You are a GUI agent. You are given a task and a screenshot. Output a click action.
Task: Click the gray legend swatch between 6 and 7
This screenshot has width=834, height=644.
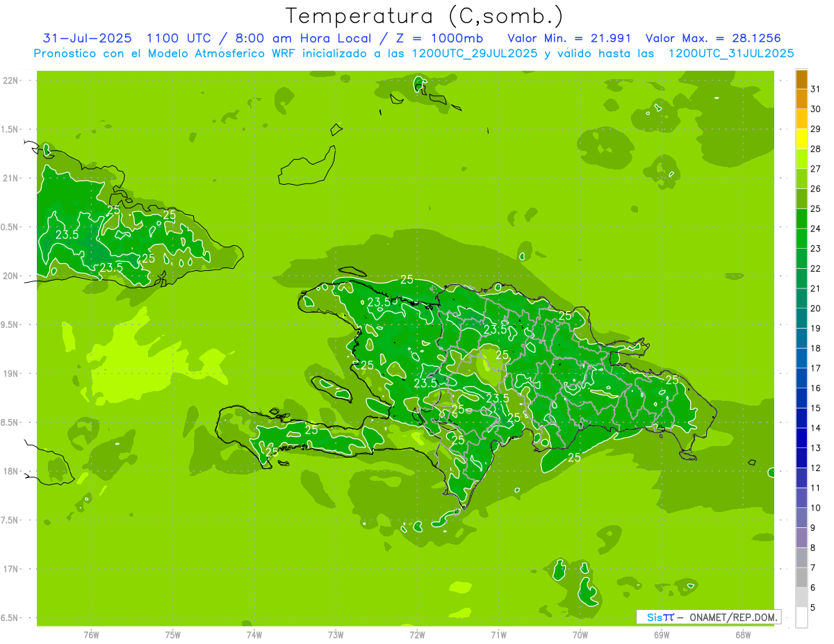click(801, 577)
